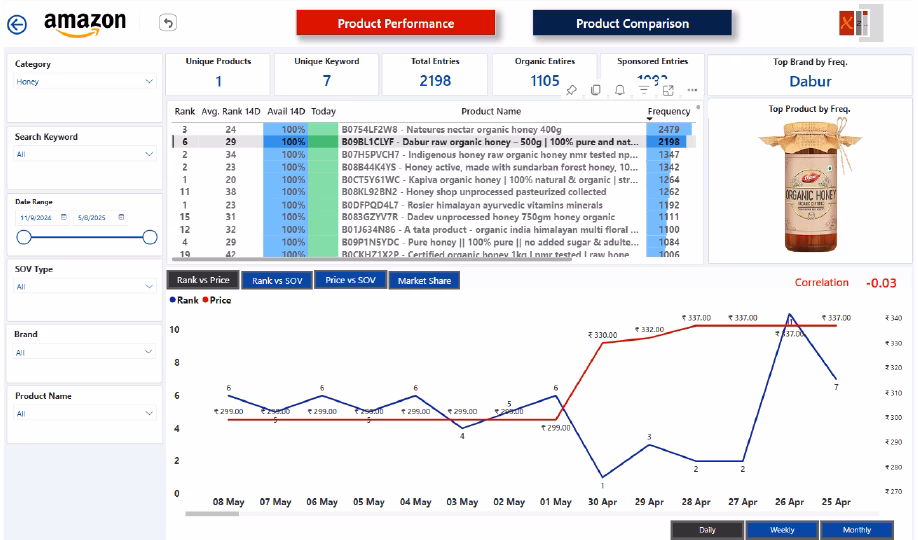Screen dimensions: 918x540
Task: Select row Pure honey 100% pure no added sugar
Action: coord(433,242)
